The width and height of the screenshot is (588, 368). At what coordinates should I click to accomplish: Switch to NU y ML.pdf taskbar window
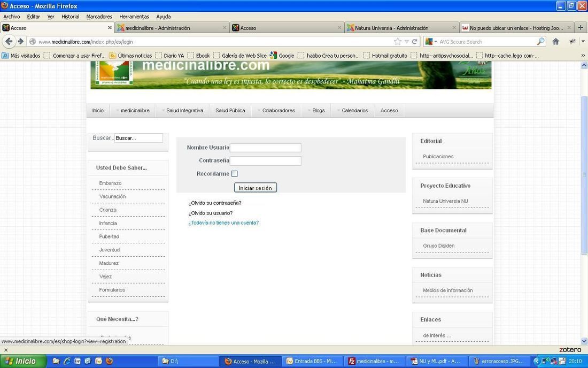click(437, 361)
